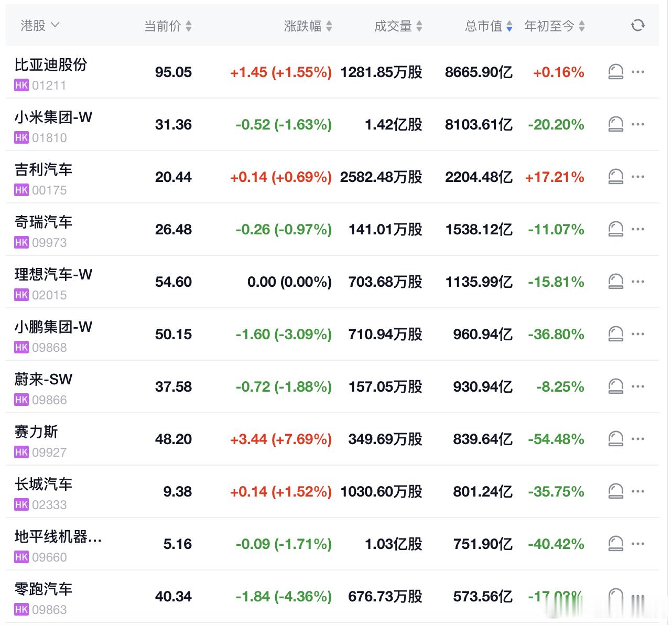Open the 港股 market dropdown

click(40, 25)
